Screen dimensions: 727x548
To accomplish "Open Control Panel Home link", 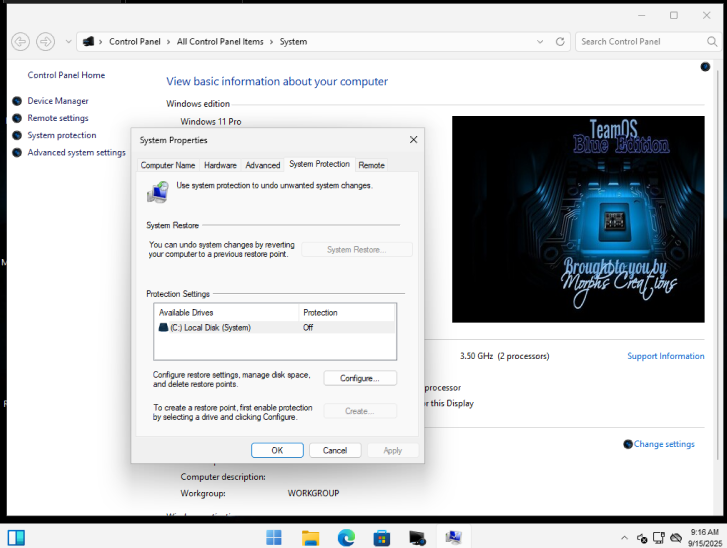I will click(66, 75).
